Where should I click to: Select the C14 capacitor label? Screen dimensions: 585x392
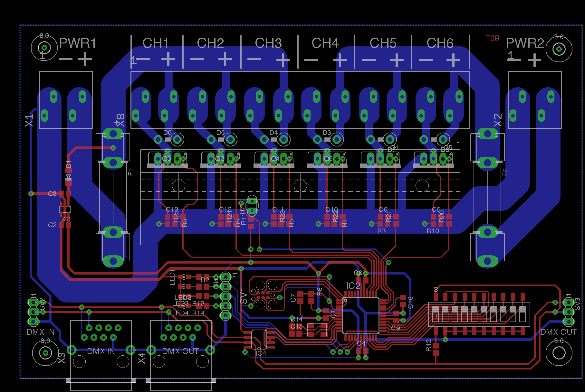[297, 319]
